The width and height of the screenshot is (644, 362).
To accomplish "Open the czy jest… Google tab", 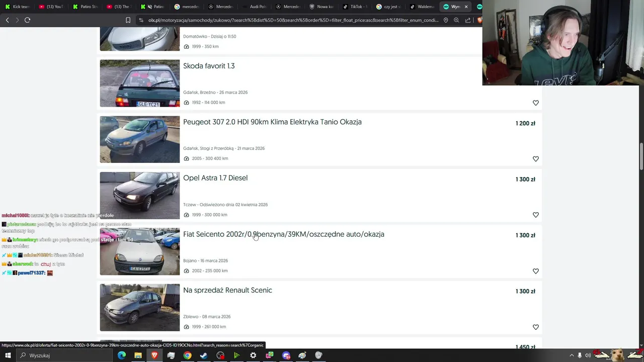I will tap(389, 7).
